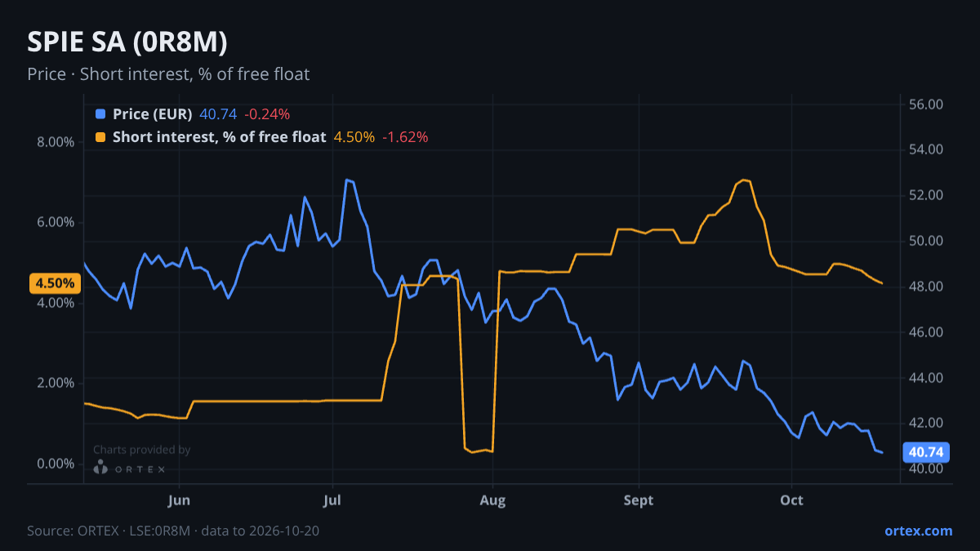
Task: Click the subtitle Price · Short interest, % of free float
Action: click(x=168, y=74)
